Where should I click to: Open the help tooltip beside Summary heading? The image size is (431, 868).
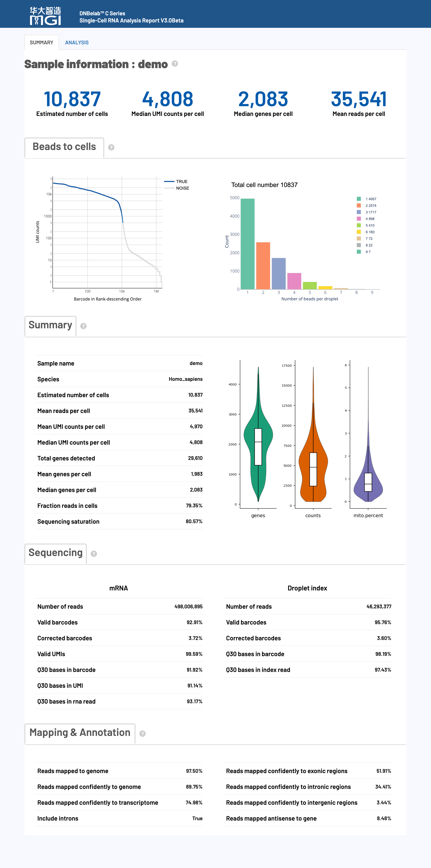[83, 326]
